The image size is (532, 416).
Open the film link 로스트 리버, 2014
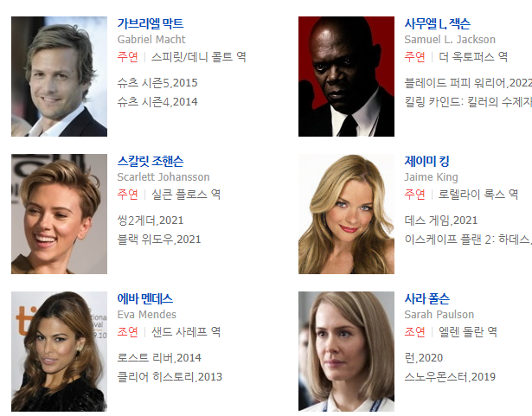click(159, 358)
